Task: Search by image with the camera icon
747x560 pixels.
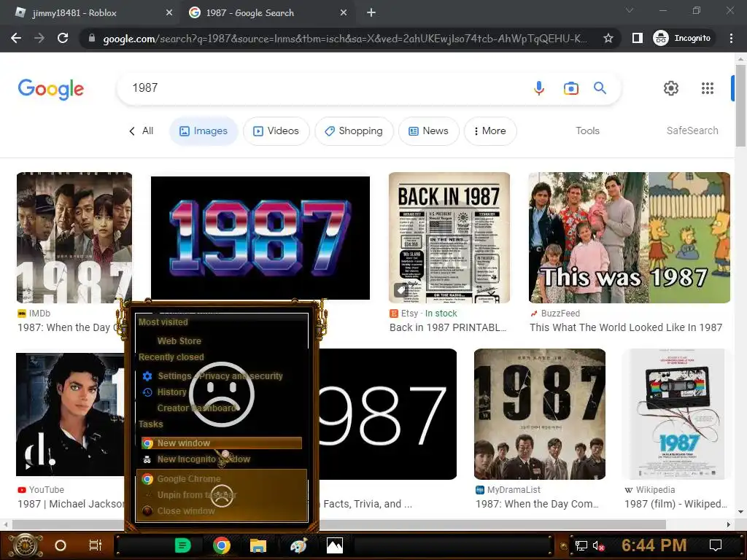Action: (570, 88)
